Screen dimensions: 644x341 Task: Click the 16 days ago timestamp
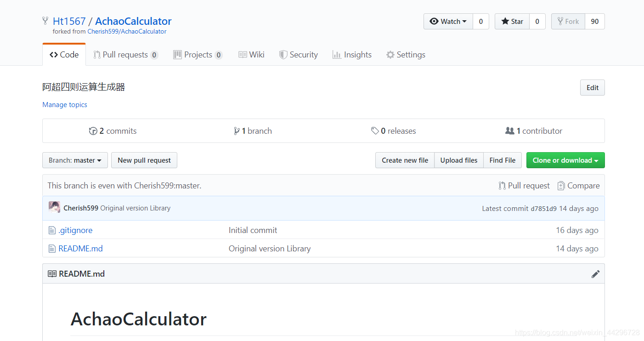coord(577,230)
